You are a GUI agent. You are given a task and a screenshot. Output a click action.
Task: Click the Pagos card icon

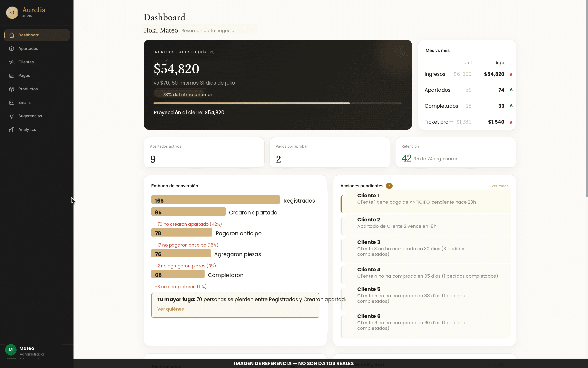pos(11,75)
